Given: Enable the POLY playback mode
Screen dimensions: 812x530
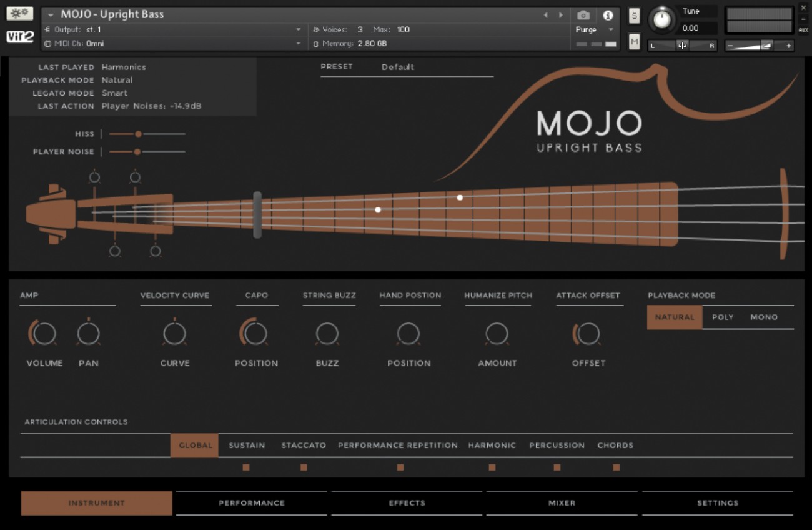Looking at the screenshot, I should 723,317.
